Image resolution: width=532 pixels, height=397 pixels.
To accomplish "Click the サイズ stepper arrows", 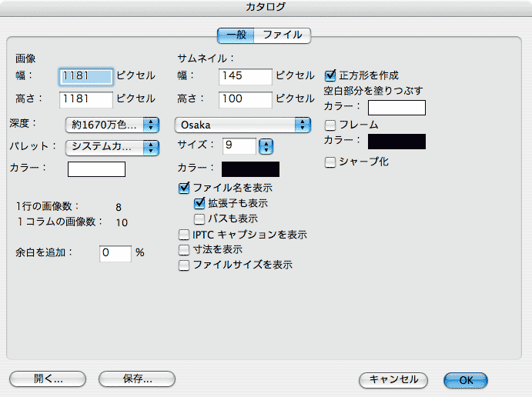I will point(266,146).
